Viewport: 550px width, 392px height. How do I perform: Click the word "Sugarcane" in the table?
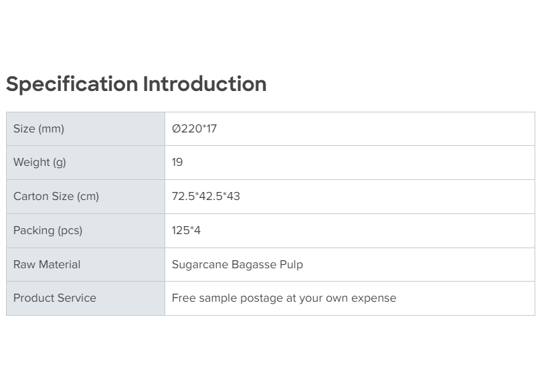pyautogui.click(x=200, y=264)
